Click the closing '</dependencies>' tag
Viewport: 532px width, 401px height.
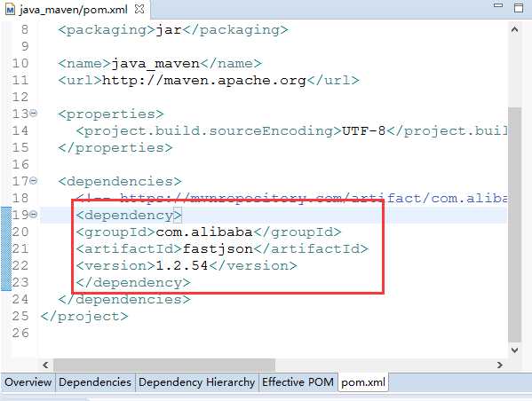pyautogui.click(x=124, y=300)
